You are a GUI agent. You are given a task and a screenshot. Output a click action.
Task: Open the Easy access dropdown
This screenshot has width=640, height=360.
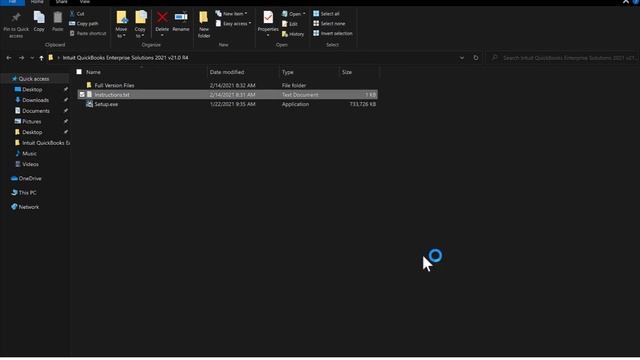click(x=233, y=24)
